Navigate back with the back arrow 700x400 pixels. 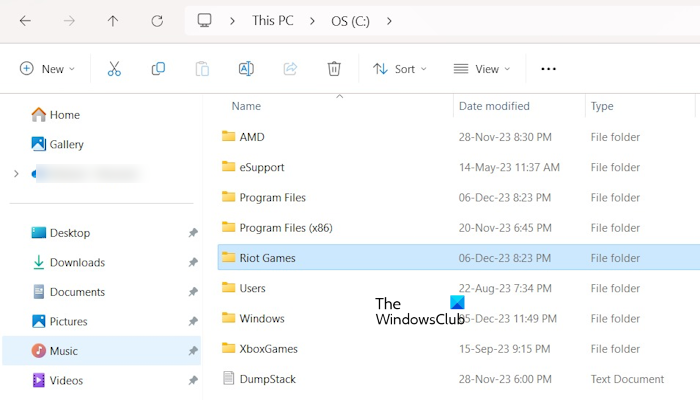click(25, 20)
